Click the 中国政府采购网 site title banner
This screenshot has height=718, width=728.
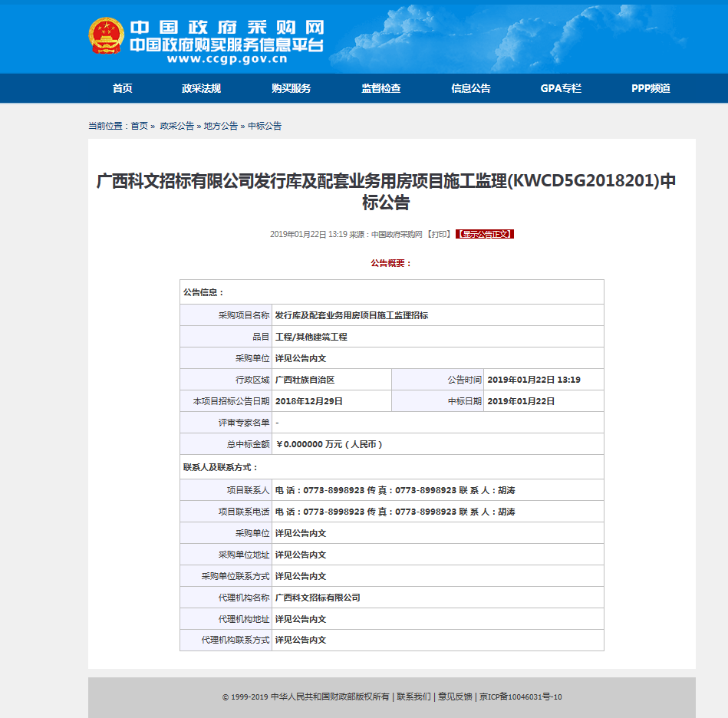coord(226,27)
